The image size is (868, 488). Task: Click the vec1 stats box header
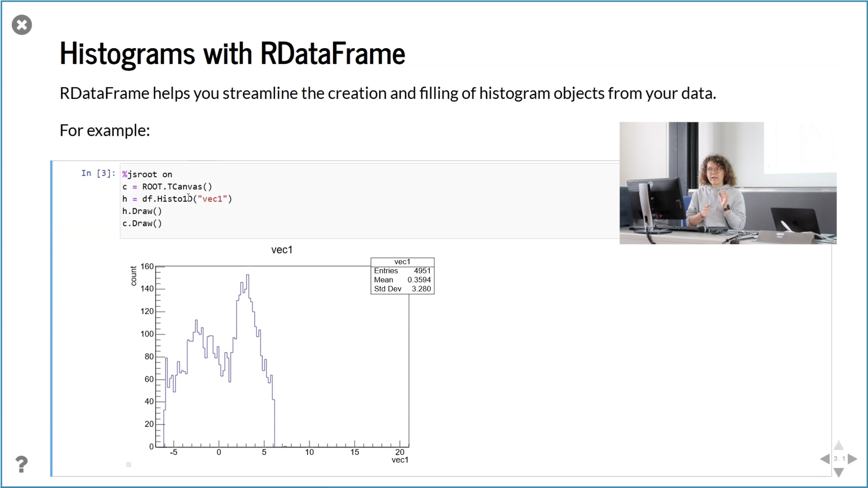point(402,262)
